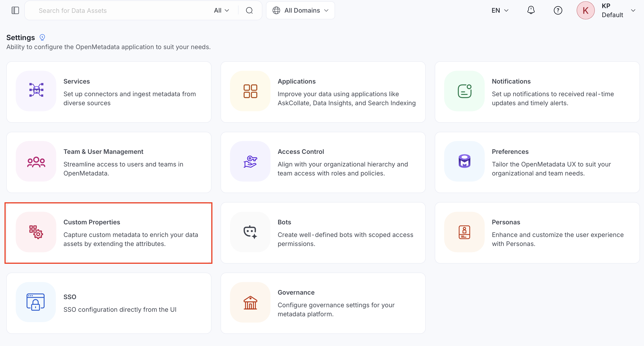Open the notifications bell icon
The width and height of the screenshot is (644, 346).
pos(531,10)
